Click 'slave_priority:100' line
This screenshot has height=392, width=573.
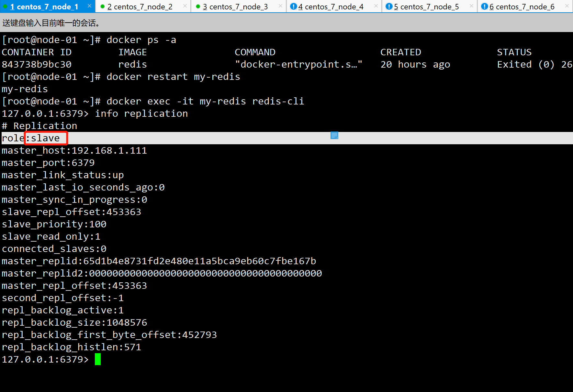pyautogui.click(x=54, y=224)
